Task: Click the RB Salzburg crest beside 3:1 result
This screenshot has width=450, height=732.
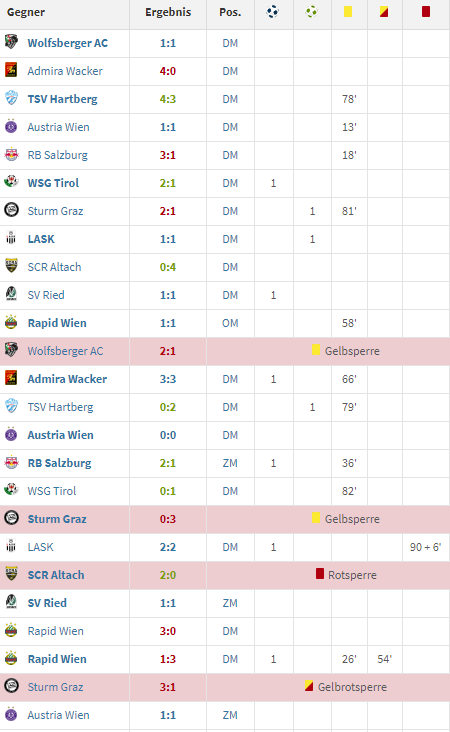Action: tap(11, 155)
